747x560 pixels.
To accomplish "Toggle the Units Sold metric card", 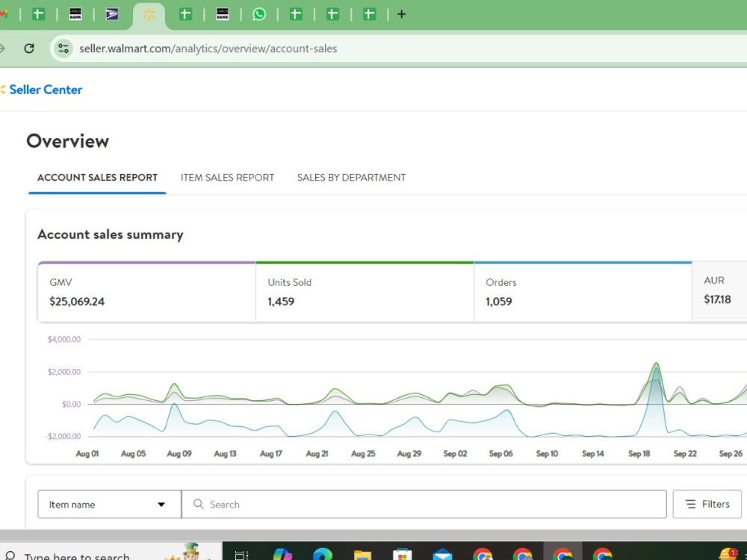I will click(365, 292).
